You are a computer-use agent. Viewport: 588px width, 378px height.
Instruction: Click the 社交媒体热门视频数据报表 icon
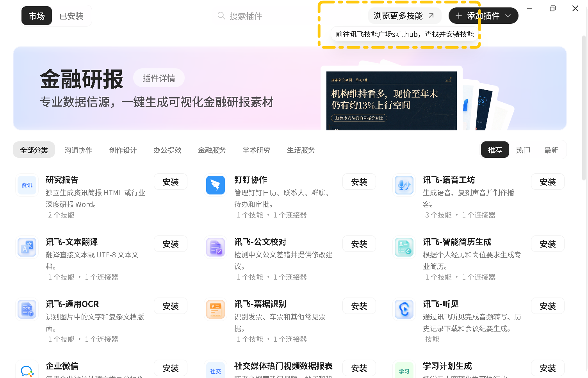(x=216, y=370)
